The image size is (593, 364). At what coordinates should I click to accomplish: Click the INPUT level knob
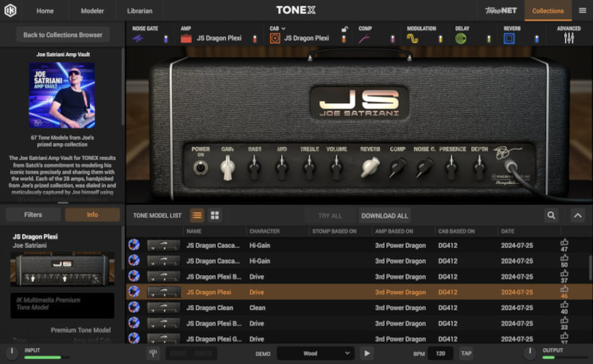[x=11, y=353]
